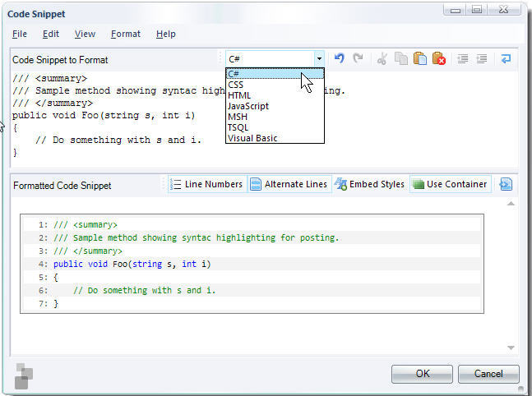
Task: Select JavaScript in the language list
Action: click(275, 106)
